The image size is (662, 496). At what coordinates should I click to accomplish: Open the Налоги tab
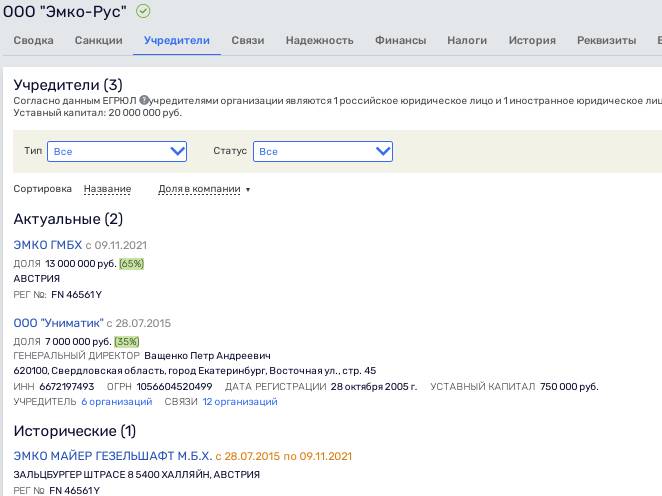click(467, 41)
